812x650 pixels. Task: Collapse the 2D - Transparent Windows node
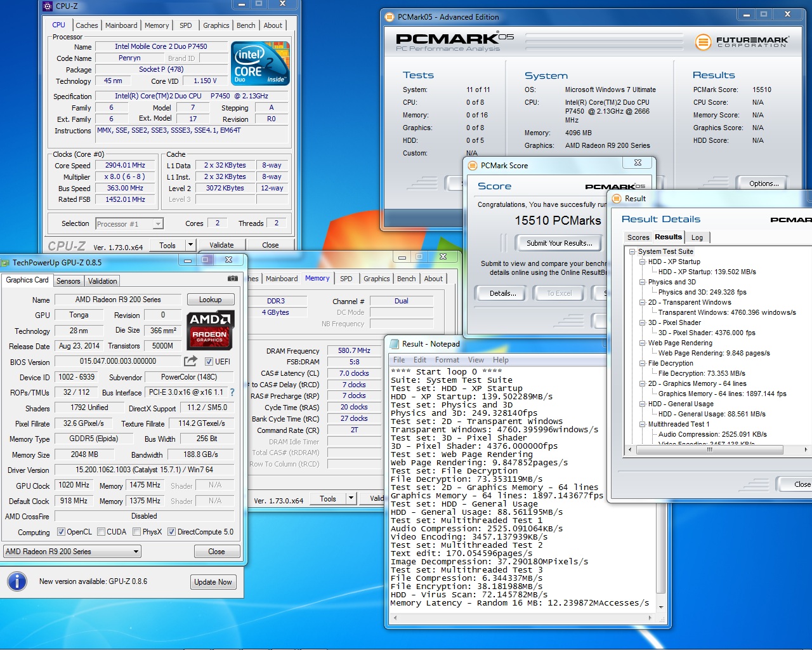[642, 302]
